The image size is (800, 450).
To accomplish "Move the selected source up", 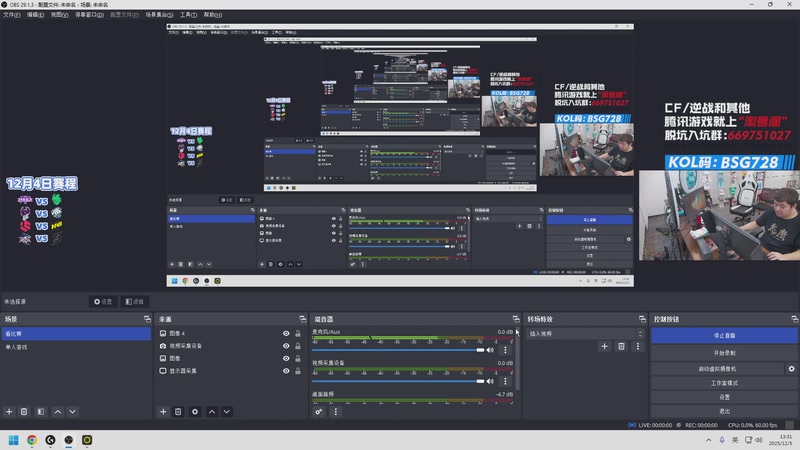I will pos(212,411).
